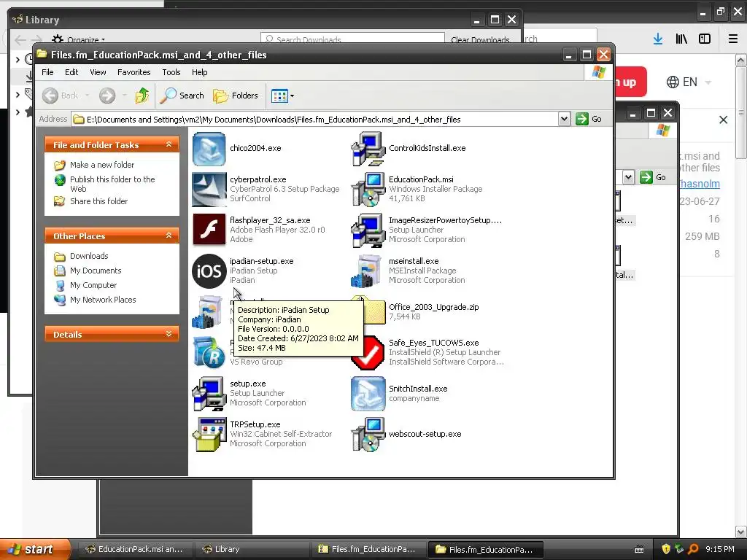The image size is (747, 560).
Task: Go to Downloads in Other Places
Action: (x=89, y=256)
